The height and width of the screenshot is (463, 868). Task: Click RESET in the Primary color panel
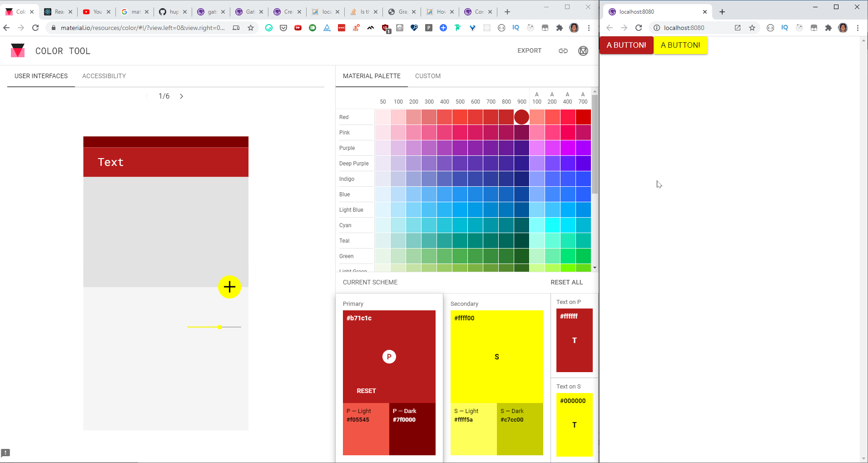pyautogui.click(x=366, y=391)
